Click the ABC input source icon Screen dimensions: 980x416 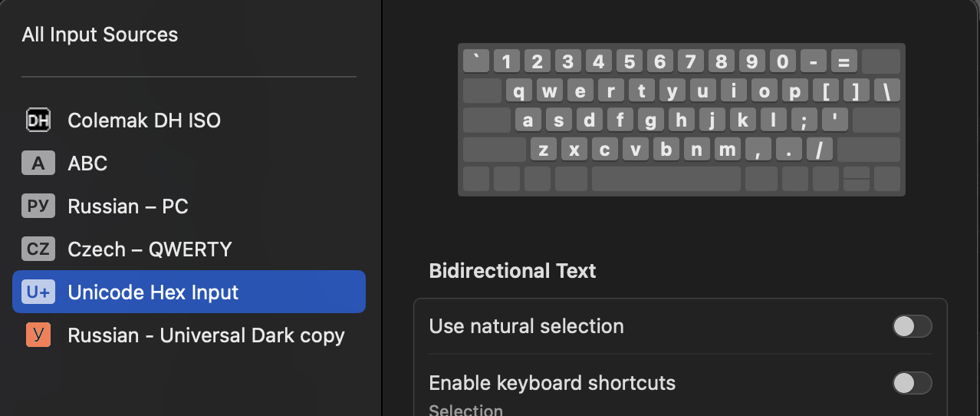coord(38,163)
